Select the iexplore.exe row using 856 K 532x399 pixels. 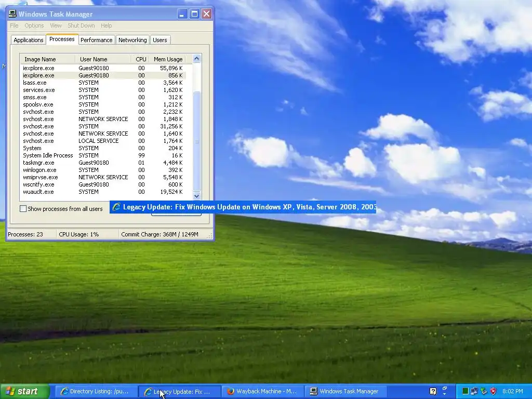pos(103,75)
